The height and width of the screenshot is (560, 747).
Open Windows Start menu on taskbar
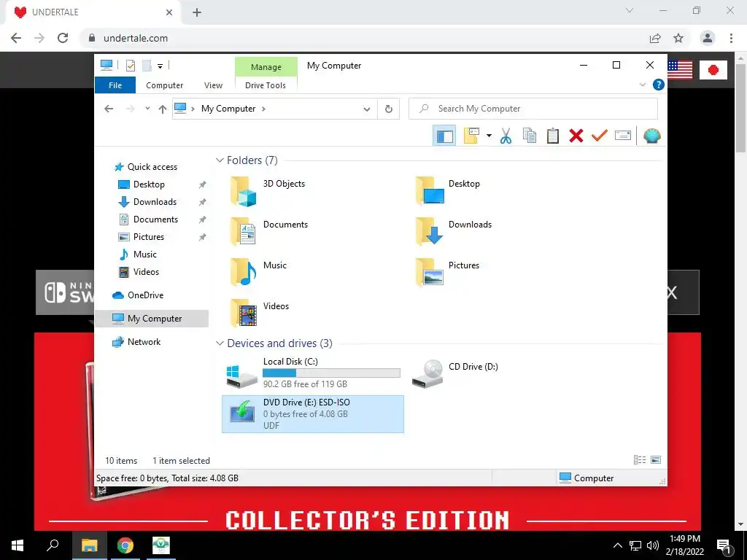(x=18, y=545)
